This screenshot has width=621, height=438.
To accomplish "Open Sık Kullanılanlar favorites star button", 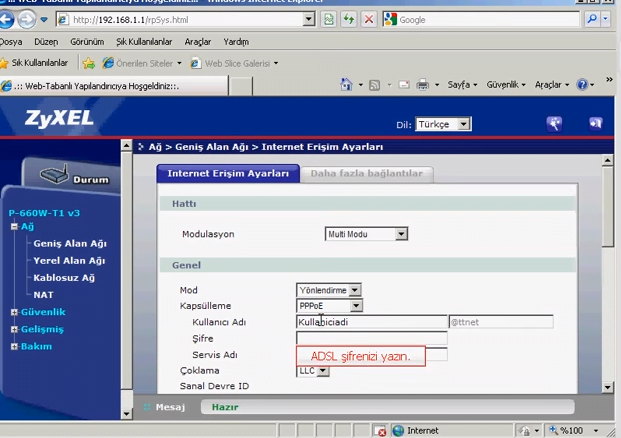I will tap(34, 63).
